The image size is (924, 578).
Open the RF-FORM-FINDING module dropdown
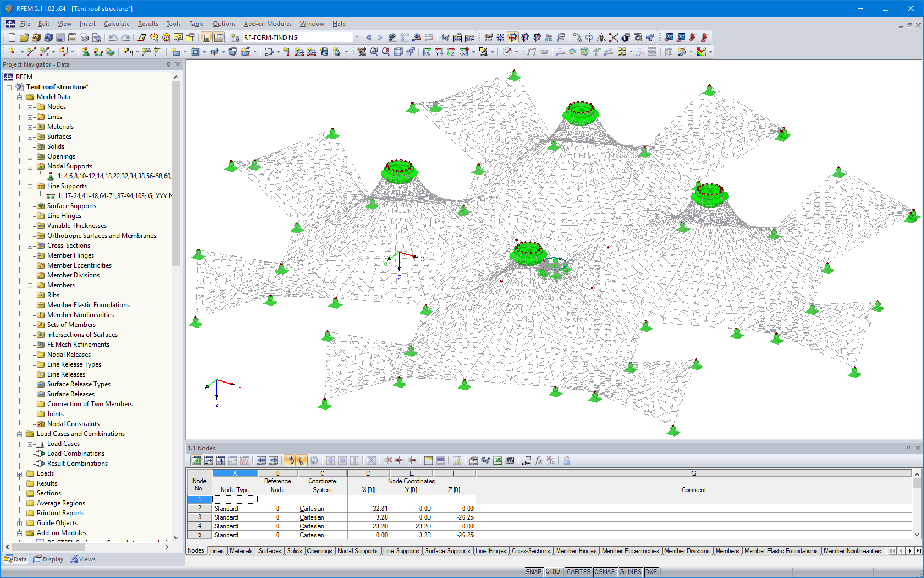356,37
